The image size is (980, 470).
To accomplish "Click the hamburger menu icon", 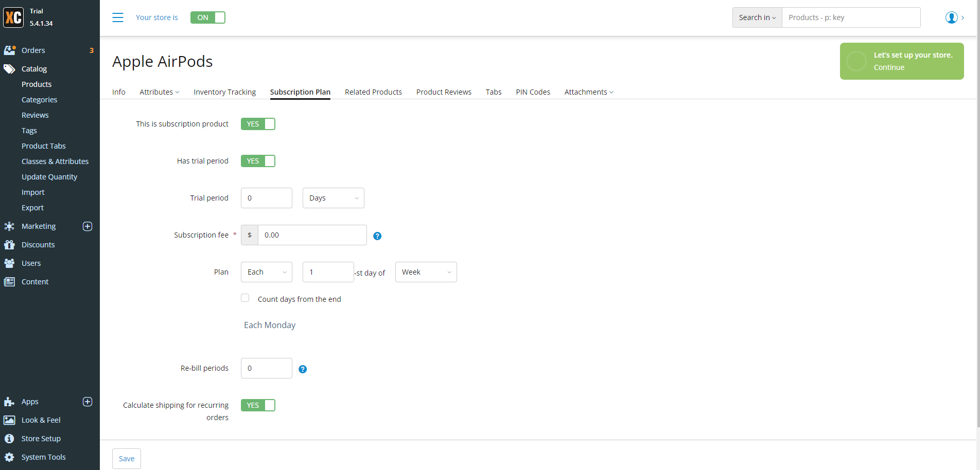I will [118, 17].
